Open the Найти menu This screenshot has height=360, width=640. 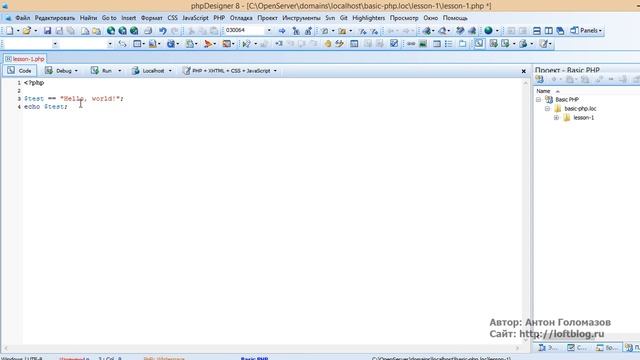pyautogui.click(x=88, y=18)
